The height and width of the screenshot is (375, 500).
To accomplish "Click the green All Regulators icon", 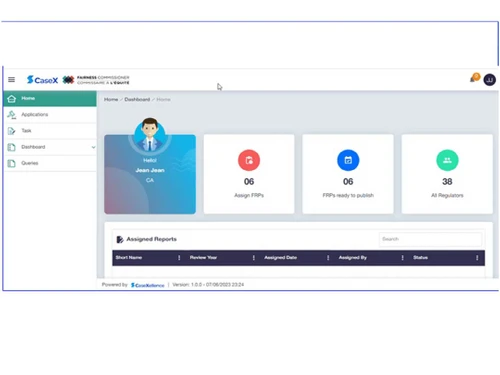I will pos(447,160).
